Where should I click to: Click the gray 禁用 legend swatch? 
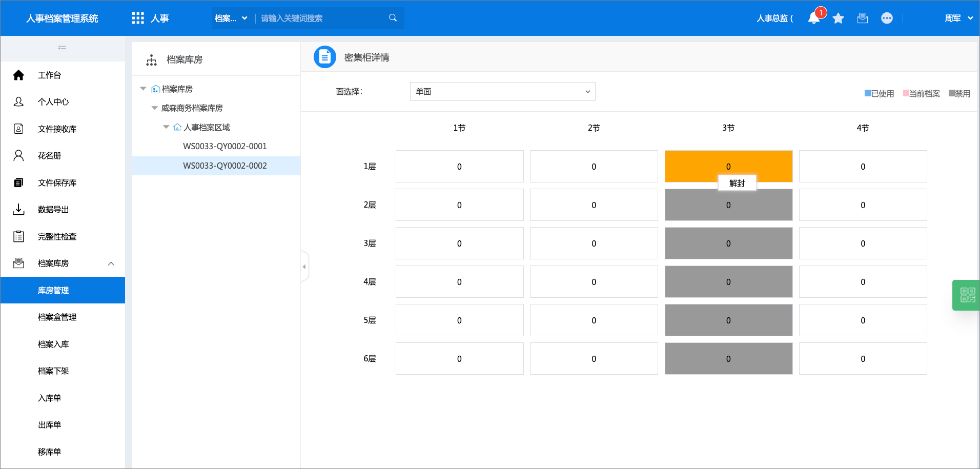click(951, 93)
